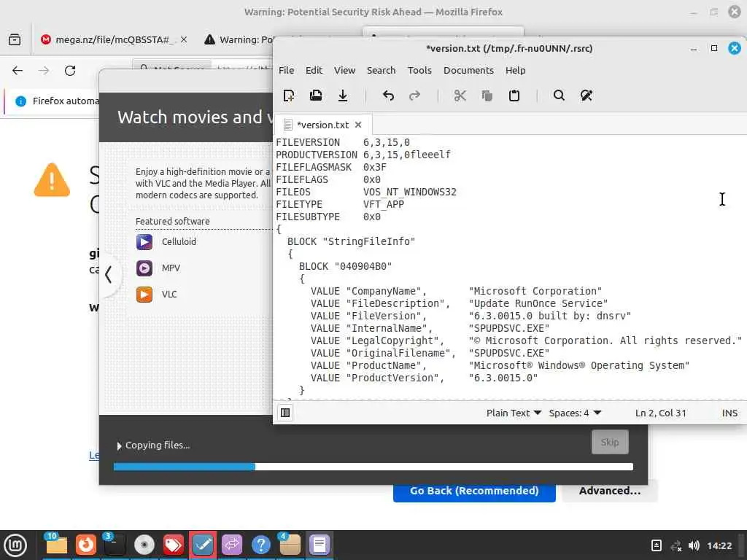Reload the current Firefox page
This screenshot has width=747, height=560.
(x=70, y=71)
